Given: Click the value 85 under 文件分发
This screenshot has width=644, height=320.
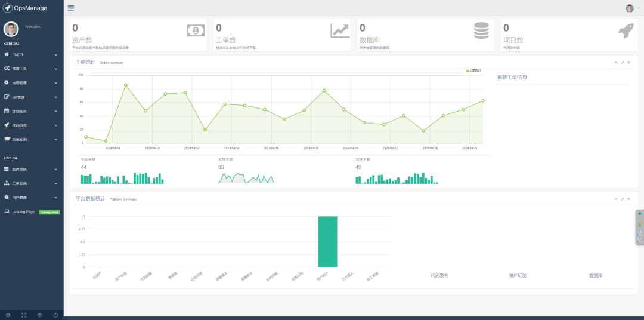Looking at the screenshot, I should pos(221,167).
